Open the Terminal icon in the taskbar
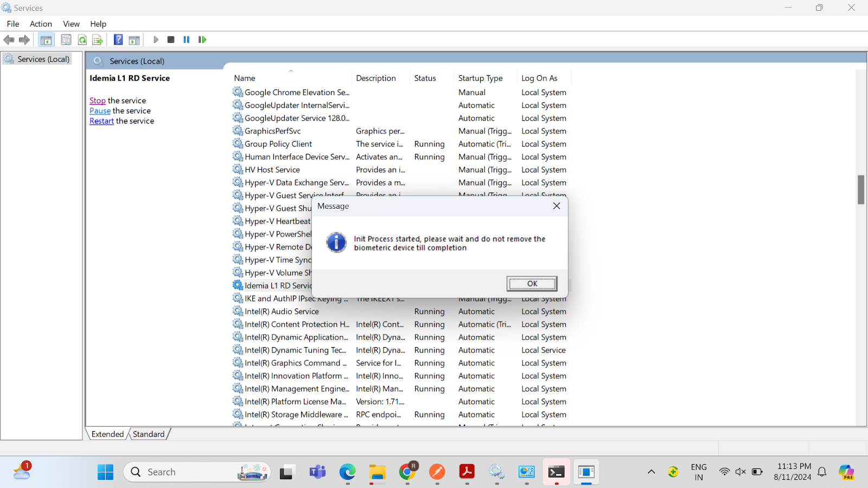Screen dimensions: 868x488 (556, 472)
